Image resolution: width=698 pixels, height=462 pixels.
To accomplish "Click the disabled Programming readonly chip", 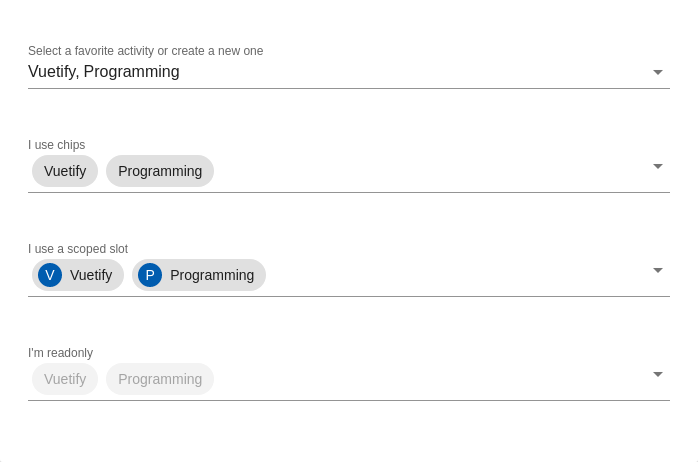I will [160, 379].
